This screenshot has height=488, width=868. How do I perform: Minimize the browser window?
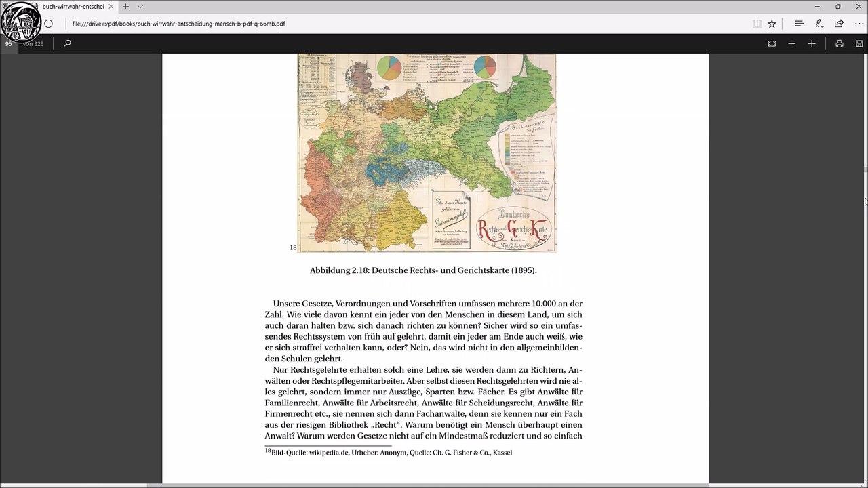click(x=817, y=7)
